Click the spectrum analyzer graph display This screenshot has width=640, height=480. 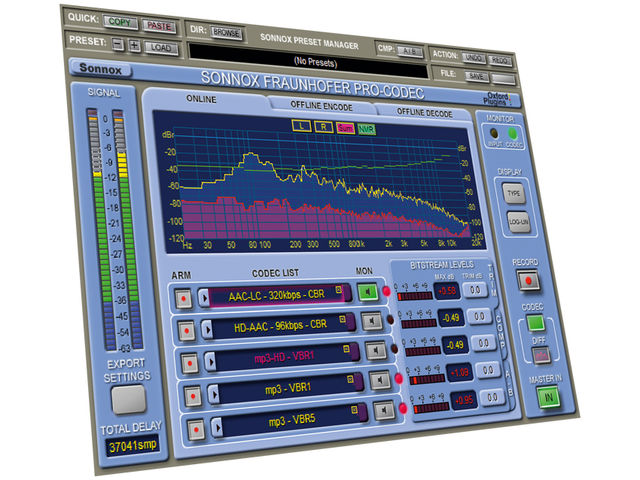319,182
